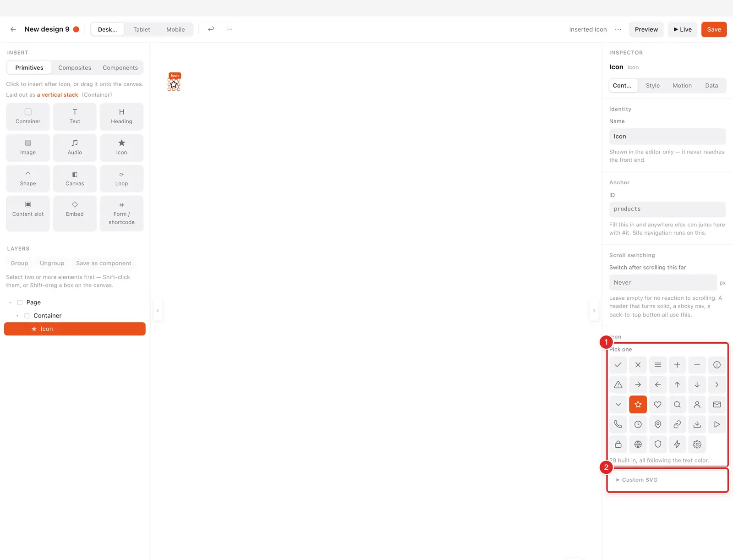
Task: Pick the user profile icon in grid
Action: [697, 405]
